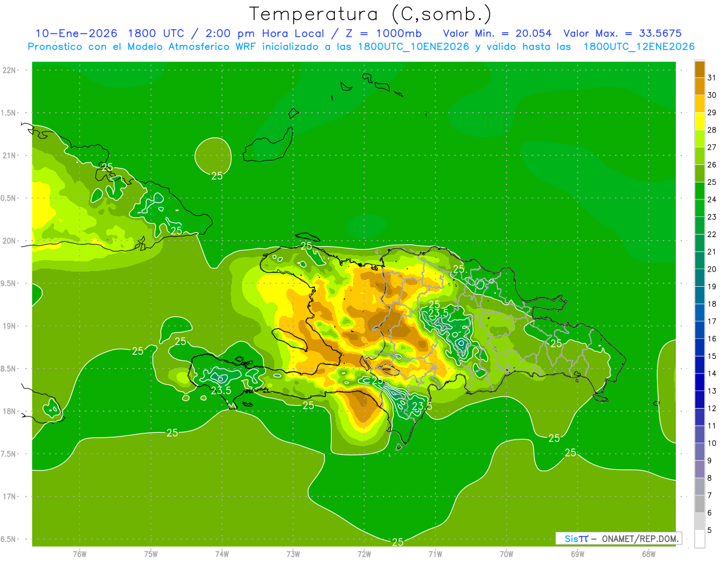Click the "75W" longitude axis label
Viewport: 728px width, 562px height.
tap(150, 554)
